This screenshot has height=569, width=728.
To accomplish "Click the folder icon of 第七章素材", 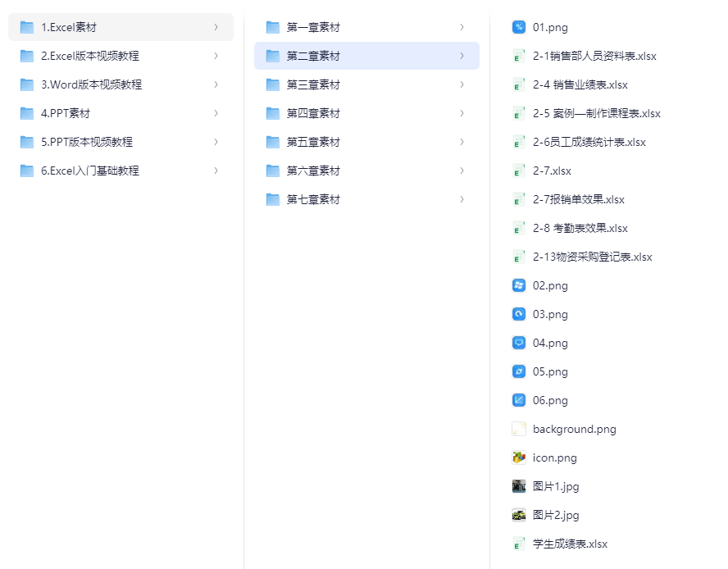I will click(x=272, y=200).
